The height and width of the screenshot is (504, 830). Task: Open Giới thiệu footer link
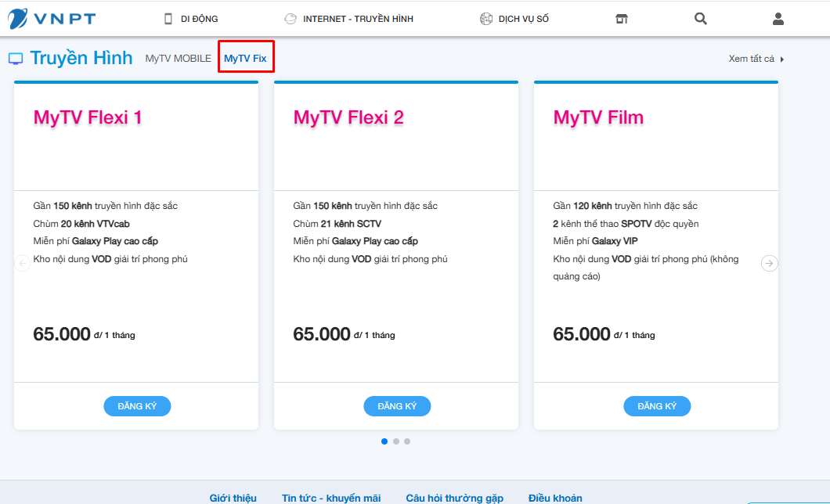[233, 498]
